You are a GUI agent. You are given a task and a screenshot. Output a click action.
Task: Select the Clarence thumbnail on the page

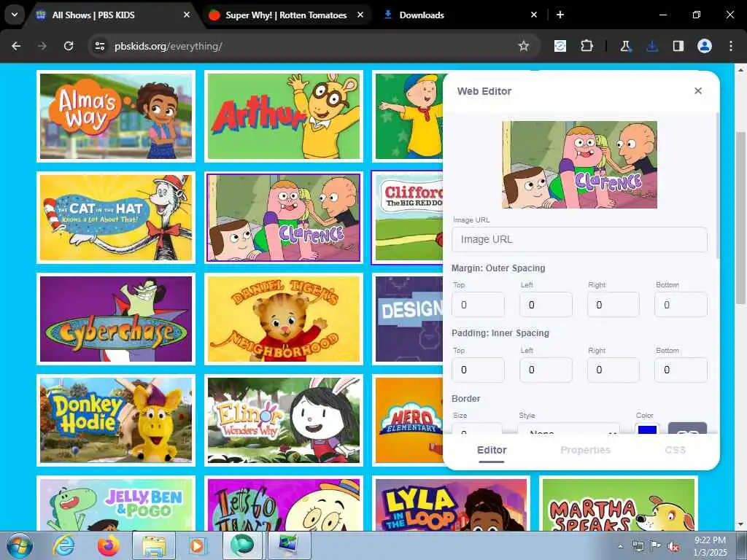coord(284,217)
